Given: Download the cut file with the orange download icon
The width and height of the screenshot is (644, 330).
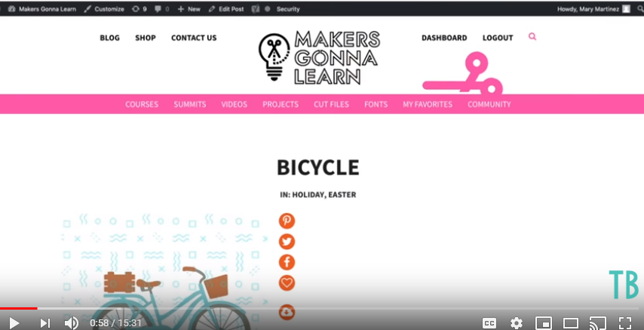Looking at the screenshot, I should click(287, 312).
